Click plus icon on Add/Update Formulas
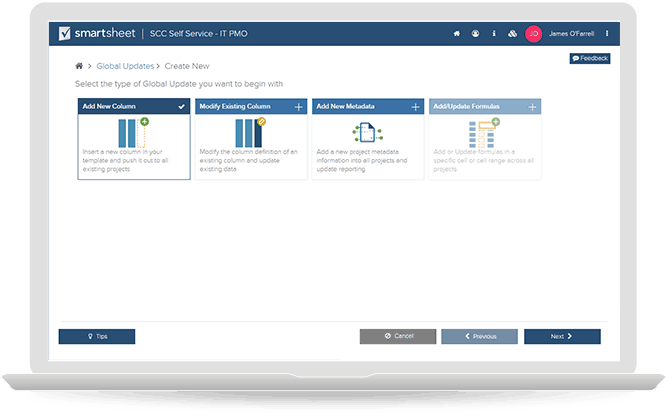This screenshot has height=415, width=667. coord(533,107)
